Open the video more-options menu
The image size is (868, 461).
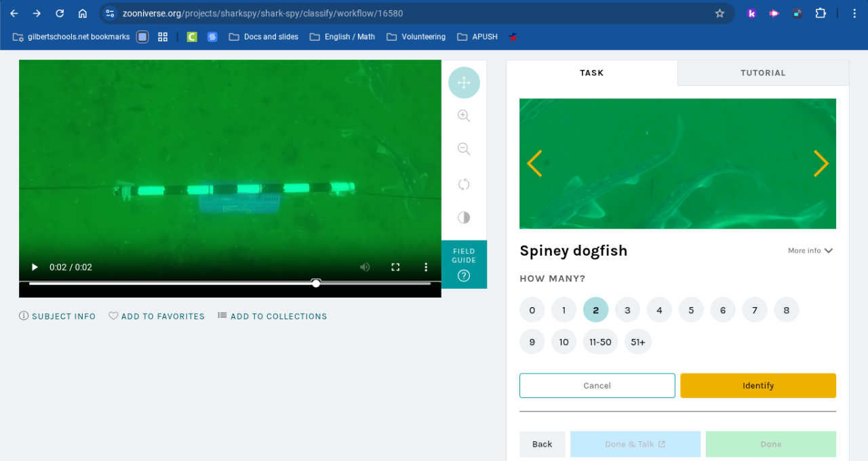tap(426, 267)
